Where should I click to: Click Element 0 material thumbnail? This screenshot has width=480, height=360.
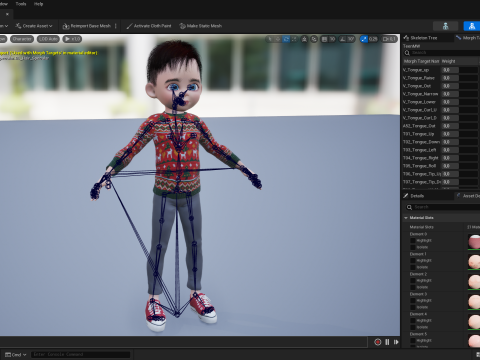point(474,242)
